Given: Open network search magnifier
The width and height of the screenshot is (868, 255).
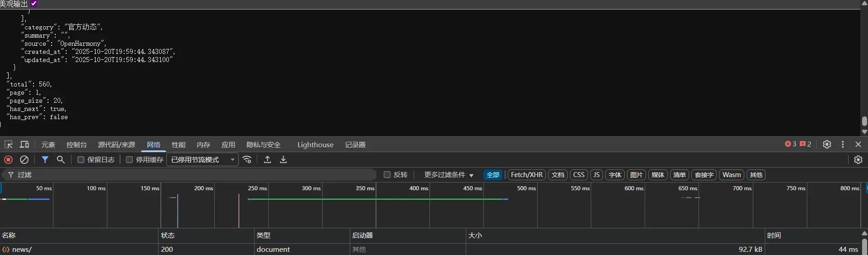Looking at the screenshot, I should (x=61, y=160).
